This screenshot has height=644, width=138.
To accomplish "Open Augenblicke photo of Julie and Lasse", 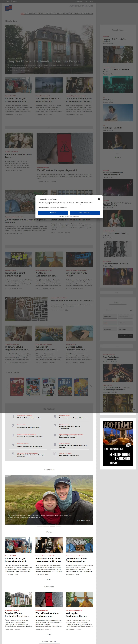I will [49, 500].
